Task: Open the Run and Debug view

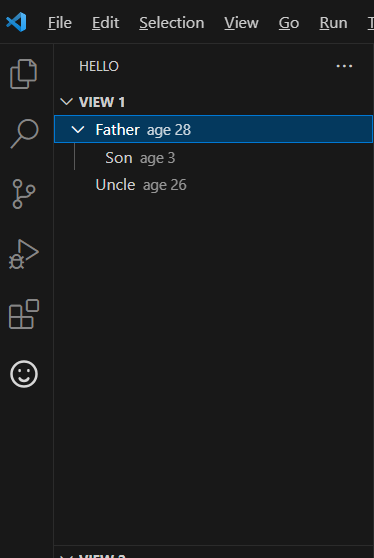Action: 23,254
